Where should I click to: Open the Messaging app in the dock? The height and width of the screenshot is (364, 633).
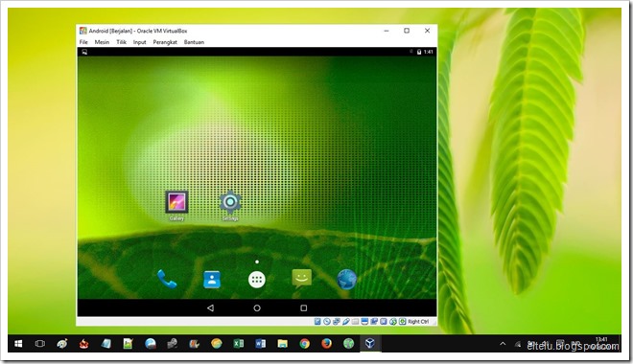301,279
